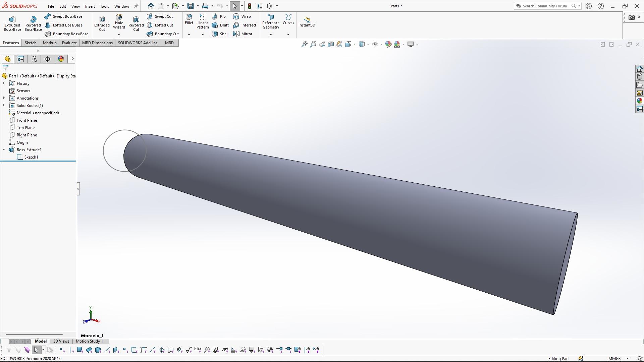
Task: Select the Extruded Boss/Base tool
Action: (x=12, y=23)
